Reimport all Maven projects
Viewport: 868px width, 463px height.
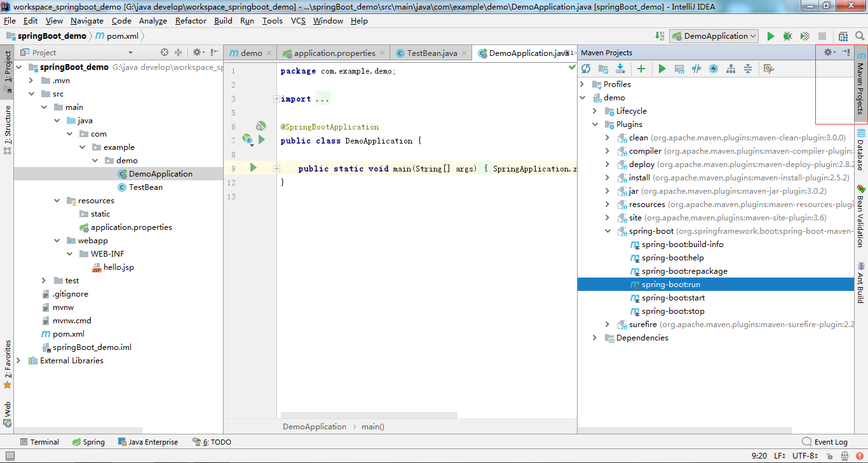tap(586, 69)
